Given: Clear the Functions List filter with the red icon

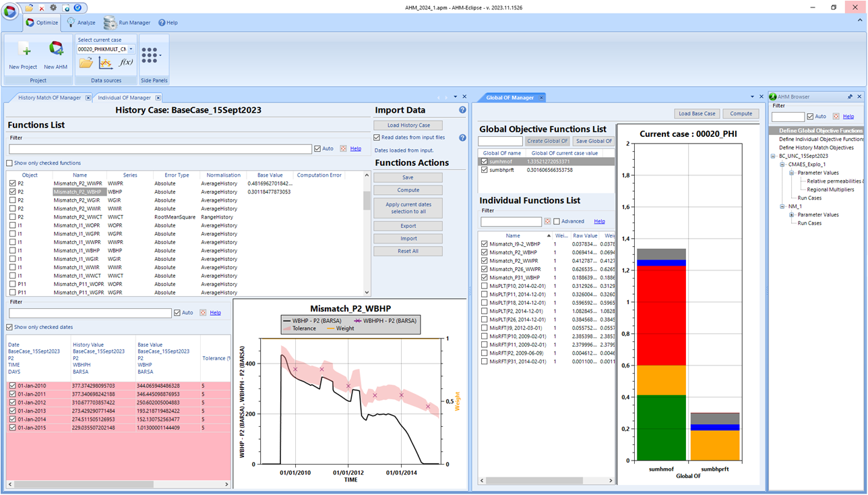Looking at the screenshot, I should (343, 149).
